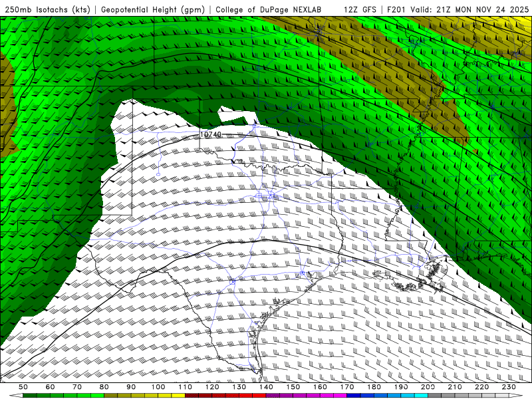
Task: Click the '12Z GFS' model run label
Action: click(x=360, y=9)
